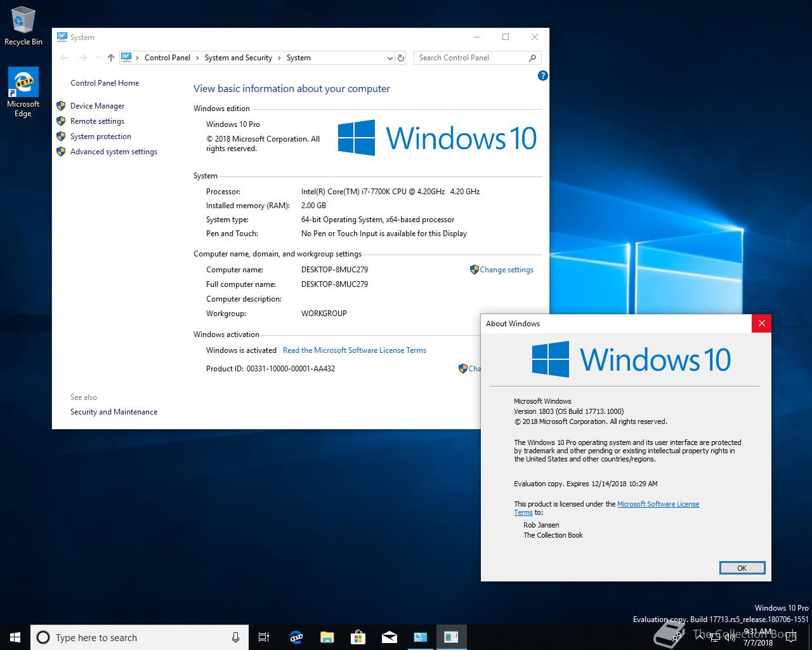Close the About Windows dialog
The height and width of the screenshot is (650, 812).
761,323
